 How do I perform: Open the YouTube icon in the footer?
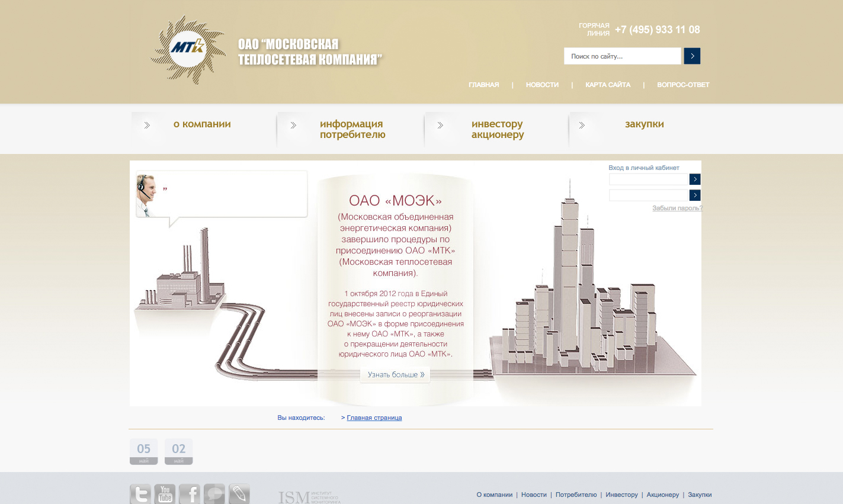point(165,494)
